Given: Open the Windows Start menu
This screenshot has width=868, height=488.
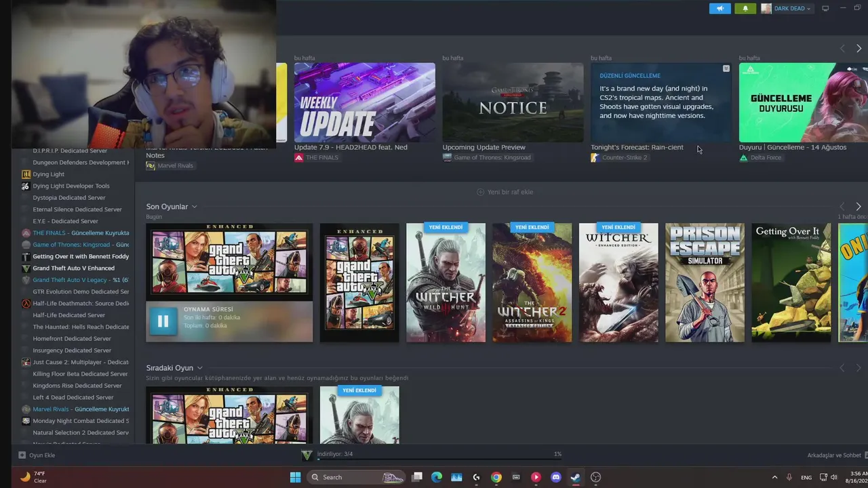Looking at the screenshot, I should click(295, 477).
